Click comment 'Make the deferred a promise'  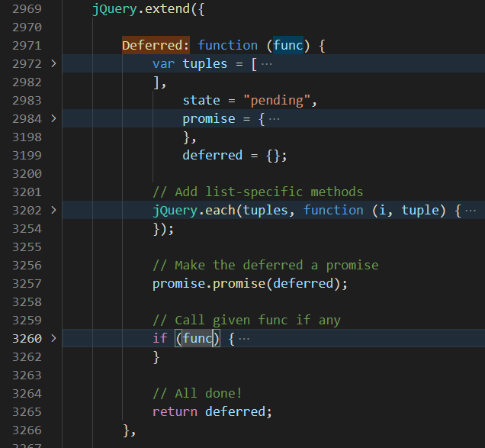265,266
